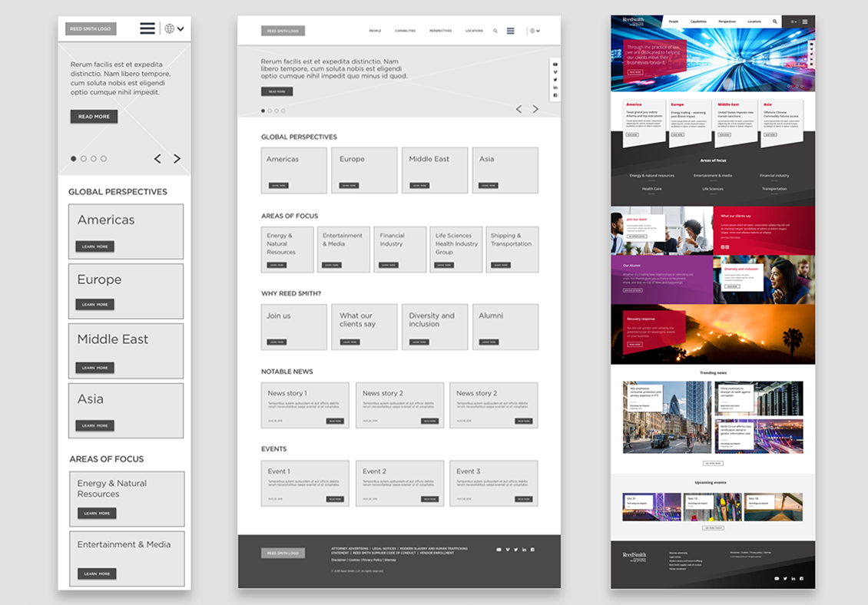
Task: Expand the globe language dropdown in the mobile wireframe
Action: (174, 29)
